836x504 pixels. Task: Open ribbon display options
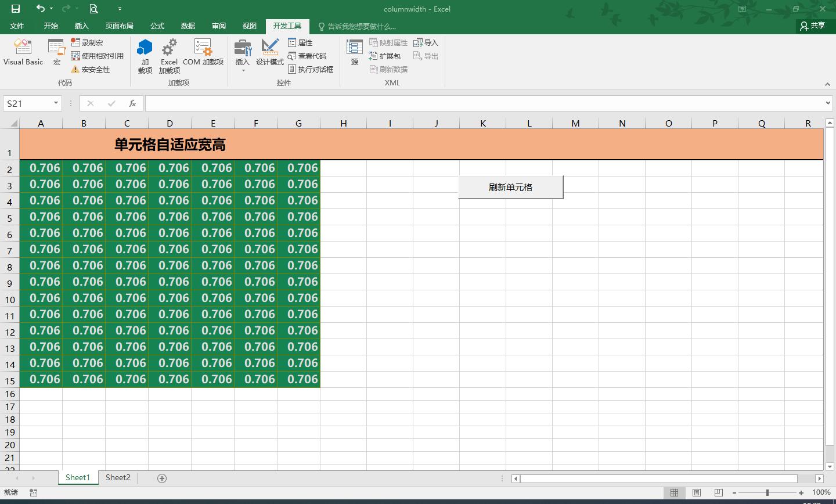742,9
